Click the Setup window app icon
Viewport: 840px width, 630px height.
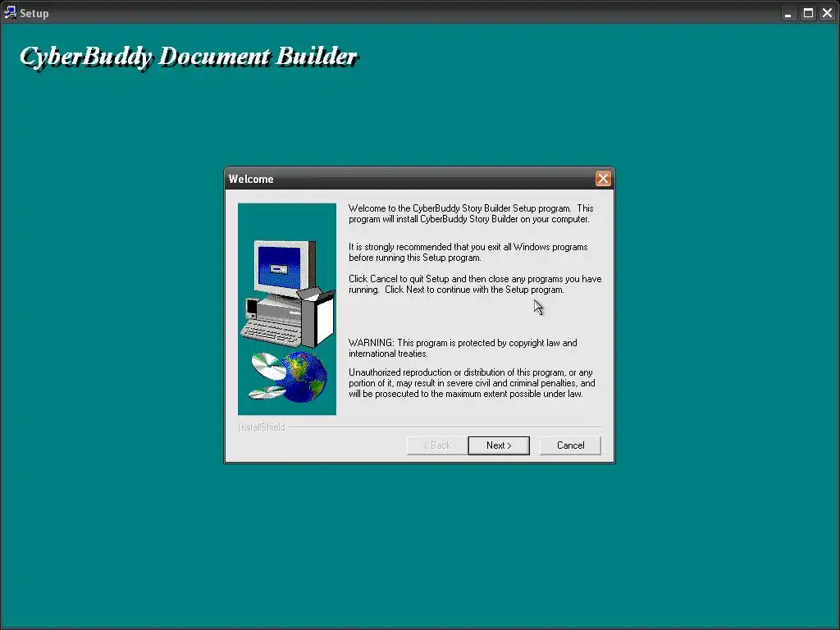[x=10, y=12]
